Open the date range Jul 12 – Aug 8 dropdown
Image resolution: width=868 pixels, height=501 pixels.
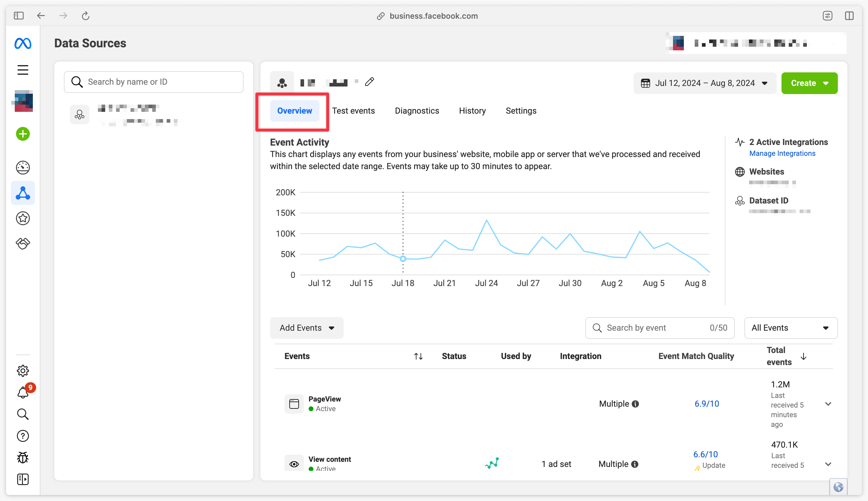(705, 83)
